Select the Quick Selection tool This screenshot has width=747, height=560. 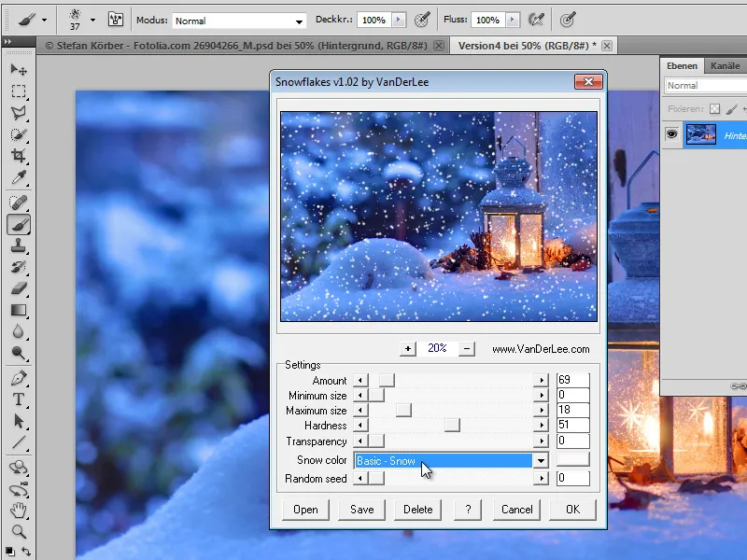(18, 134)
